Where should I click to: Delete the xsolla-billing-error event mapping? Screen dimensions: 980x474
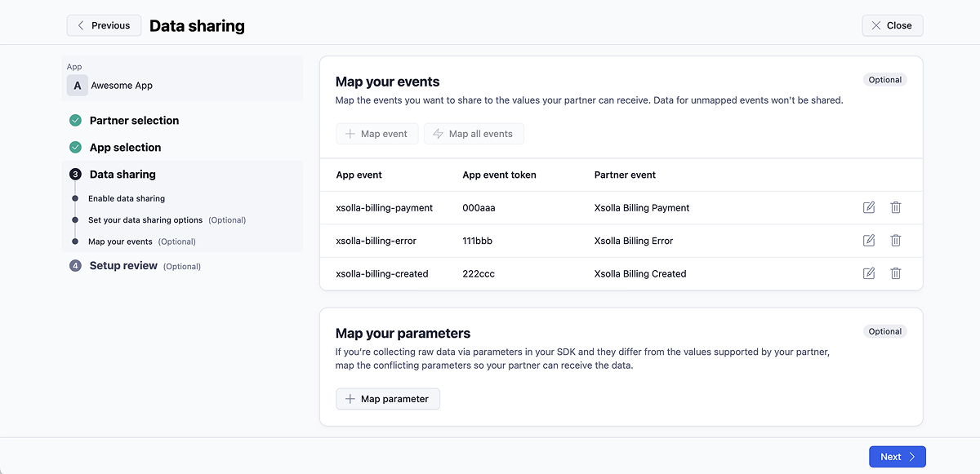point(895,241)
